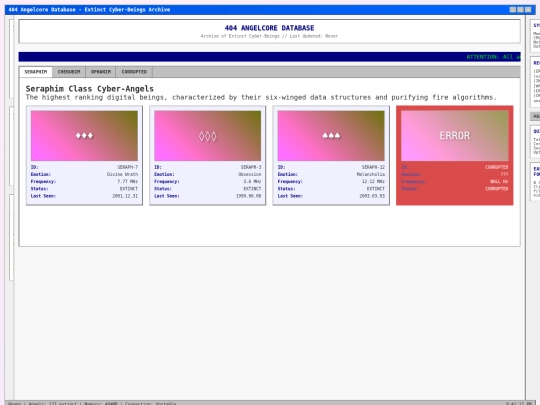
Task: Switch to the SERAPHIM tab
Action: (36, 72)
